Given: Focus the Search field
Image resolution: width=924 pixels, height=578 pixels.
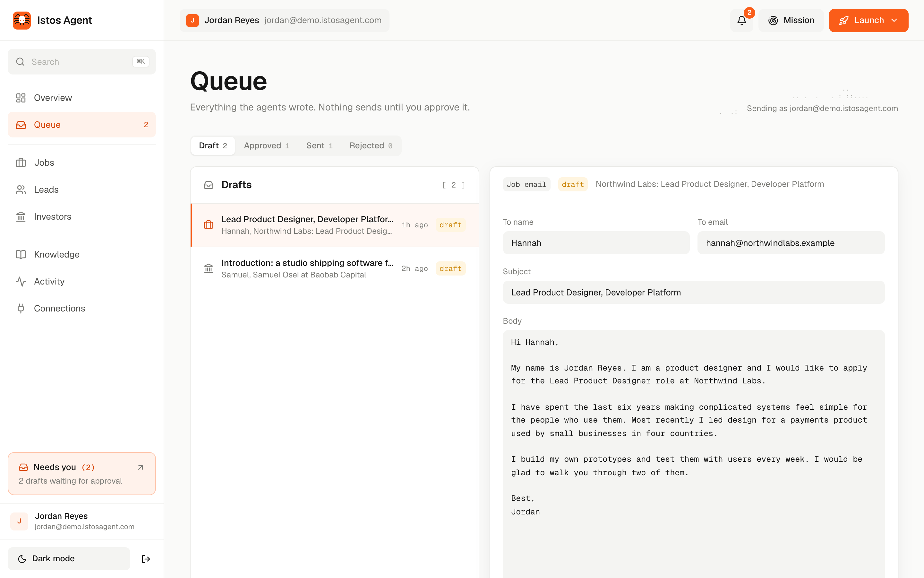Looking at the screenshot, I should coord(82,62).
